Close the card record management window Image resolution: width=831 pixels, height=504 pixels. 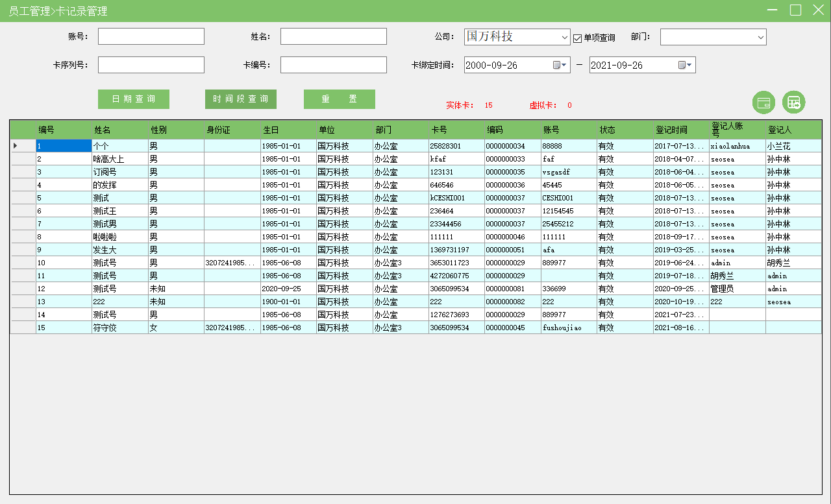click(x=818, y=10)
